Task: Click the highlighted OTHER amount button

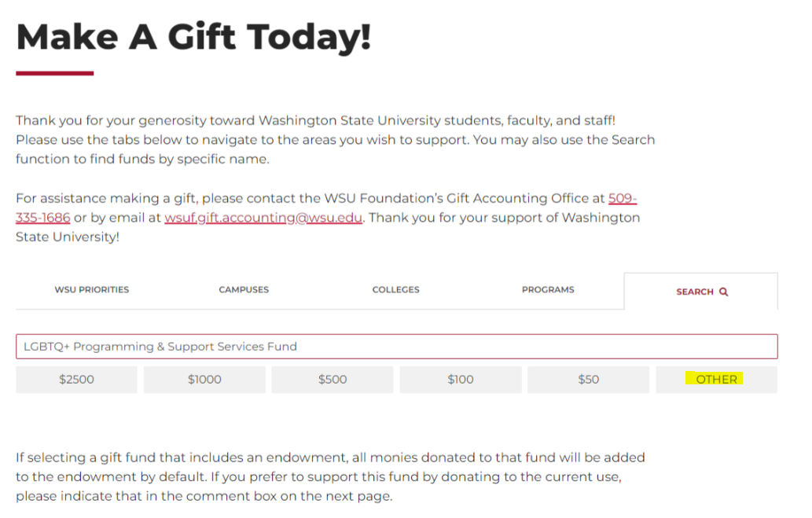Action: pyautogui.click(x=716, y=380)
